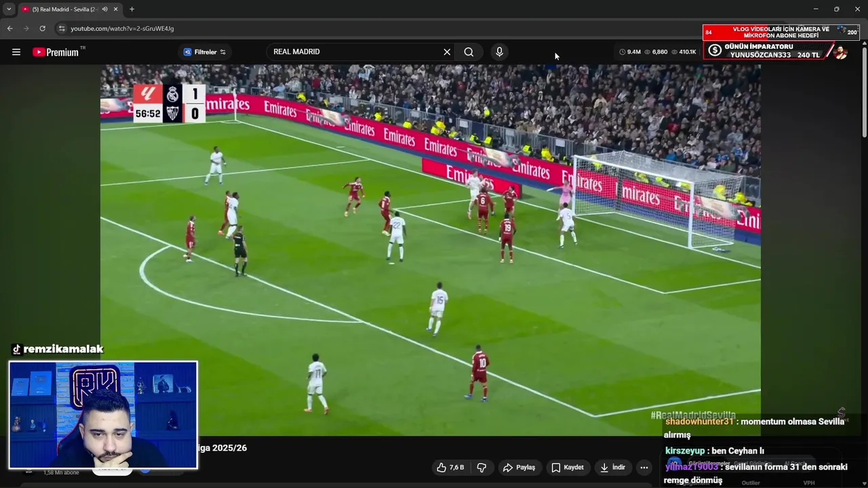The image size is (868, 488).
Task: Click kirszeyup chat username
Action: coord(685,451)
